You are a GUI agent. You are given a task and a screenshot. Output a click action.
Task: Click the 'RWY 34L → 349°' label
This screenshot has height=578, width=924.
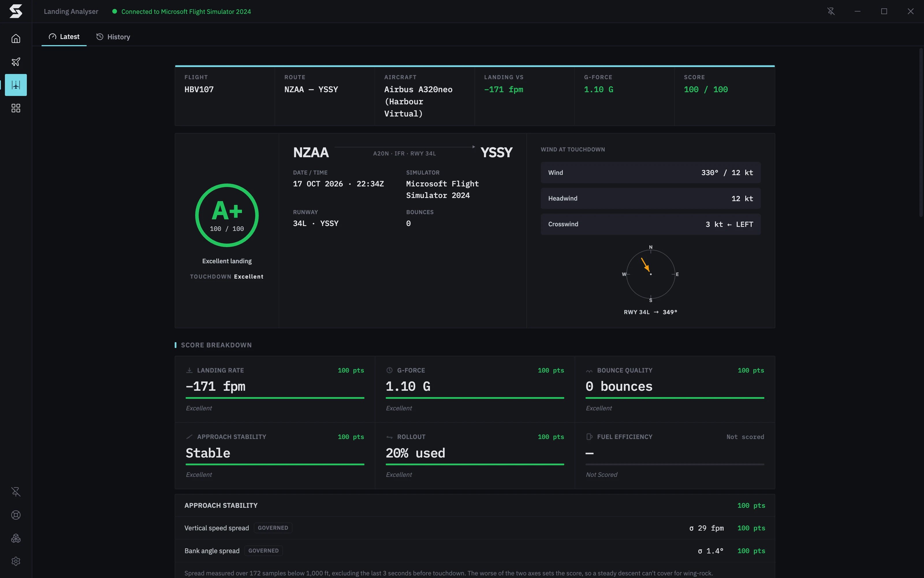tap(651, 312)
